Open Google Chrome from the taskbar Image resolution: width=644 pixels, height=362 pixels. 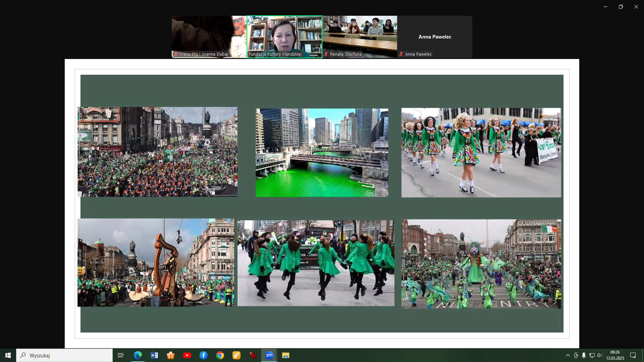tap(220, 355)
